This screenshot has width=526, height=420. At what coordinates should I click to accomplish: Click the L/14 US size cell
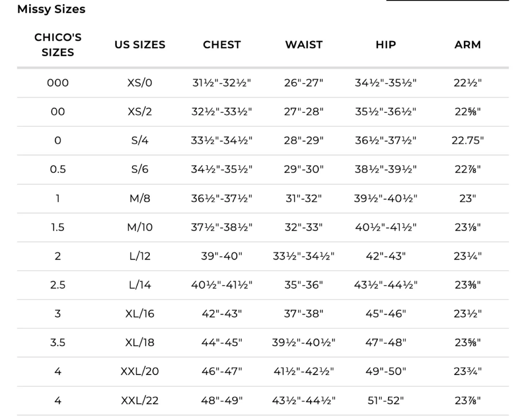[x=140, y=285]
